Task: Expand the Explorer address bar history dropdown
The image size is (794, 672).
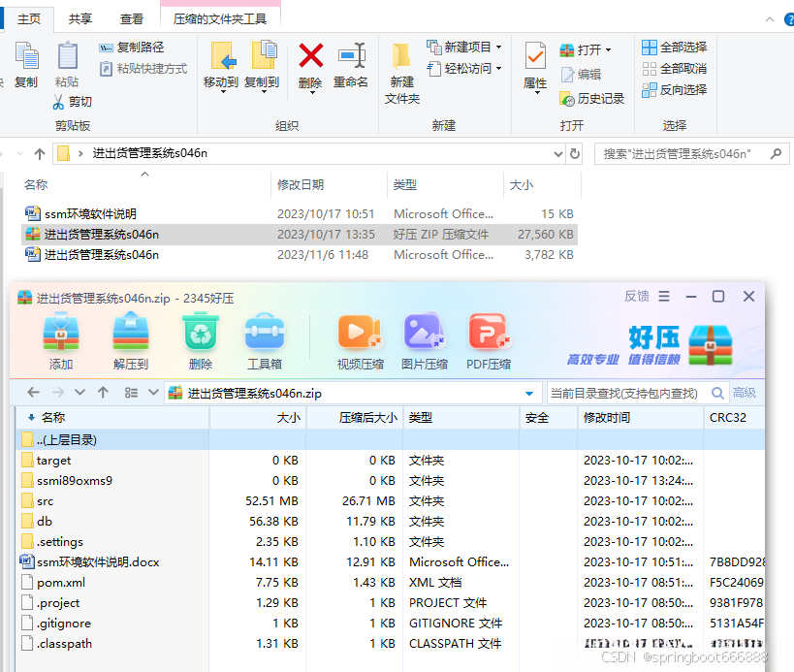Action: click(558, 153)
